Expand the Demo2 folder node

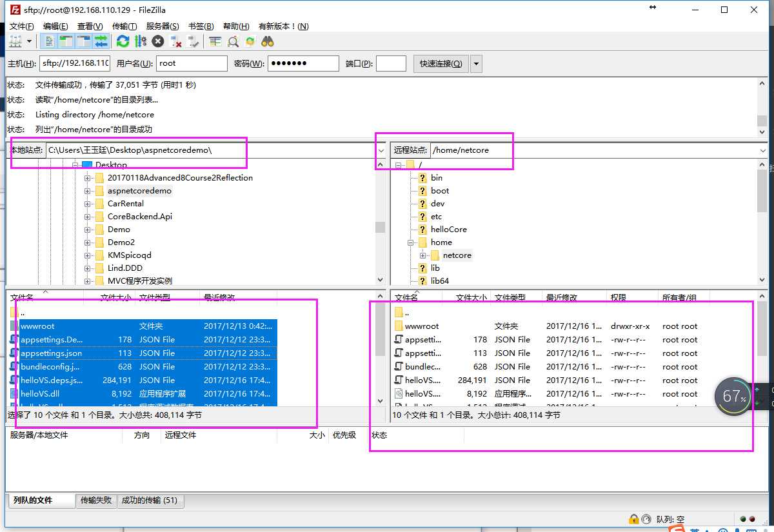click(x=87, y=242)
